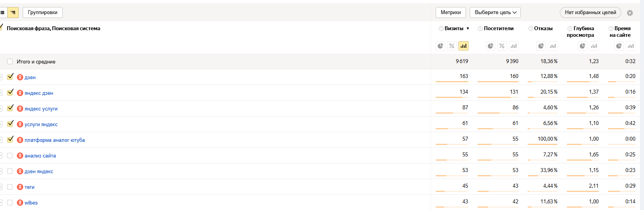Switch Visits column to bar chart view

click(x=464, y=46)
